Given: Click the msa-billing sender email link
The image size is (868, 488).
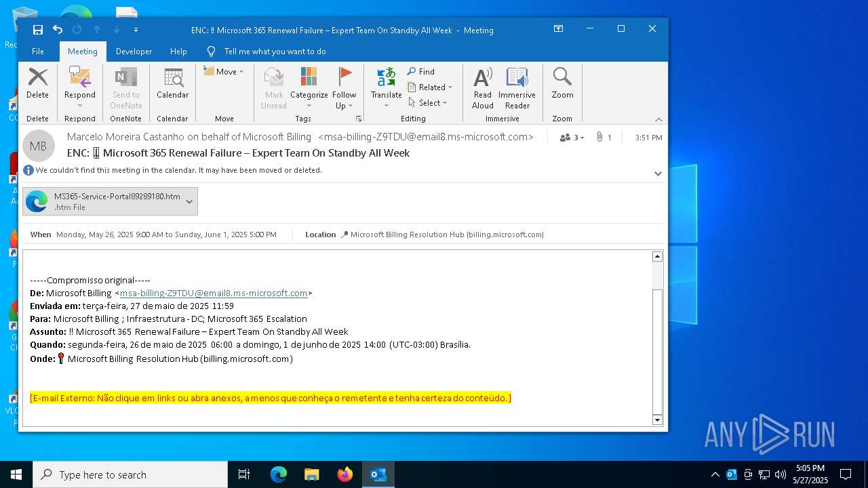Looking at the screenshot, I should click(x=214, y=293).
